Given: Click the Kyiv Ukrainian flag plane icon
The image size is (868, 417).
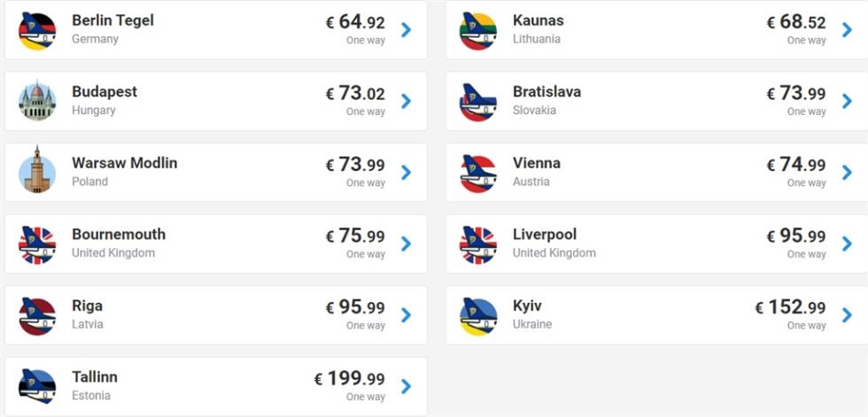Looking at the screenshot, I should coord(478,316).
